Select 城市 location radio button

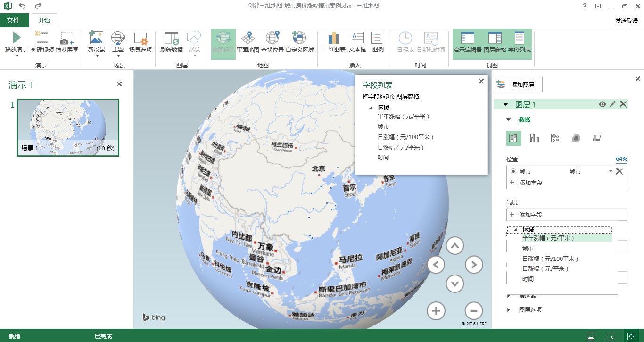(x=513, y=172)
